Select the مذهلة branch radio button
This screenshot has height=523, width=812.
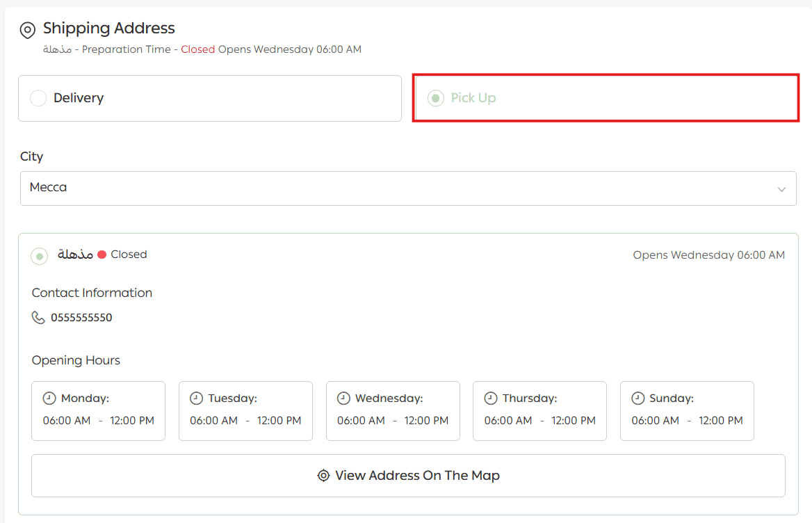click(x=40, y=256)
